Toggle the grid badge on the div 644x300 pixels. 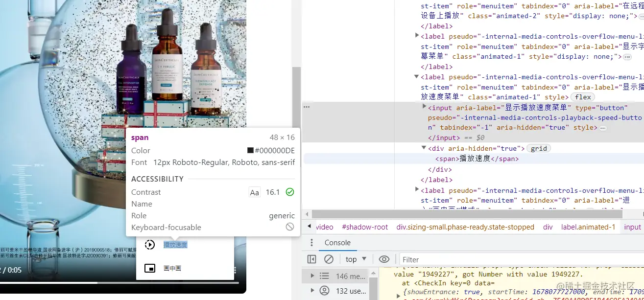[x=539, y=148]
